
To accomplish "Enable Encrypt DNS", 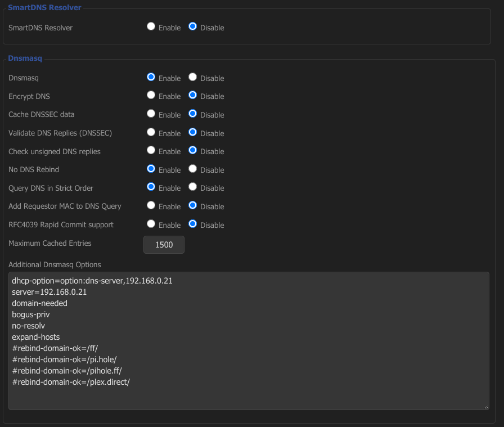I will click(151, 96).
